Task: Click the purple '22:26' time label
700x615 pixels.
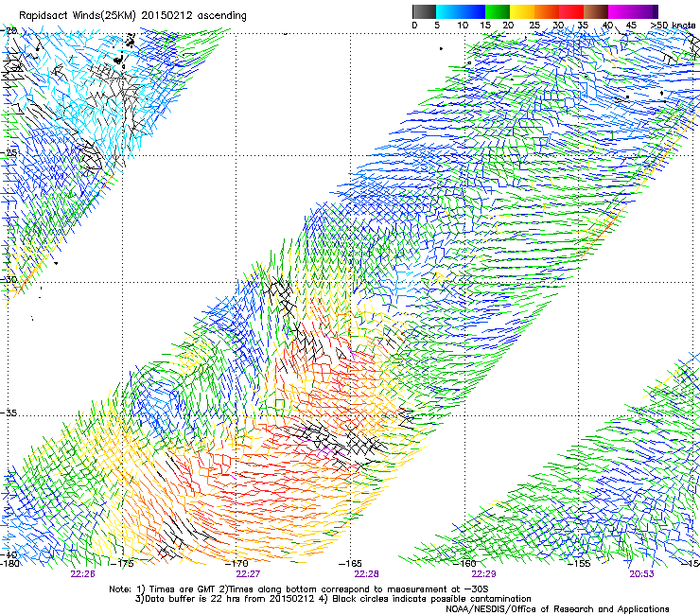Action: tap(83, 574)
